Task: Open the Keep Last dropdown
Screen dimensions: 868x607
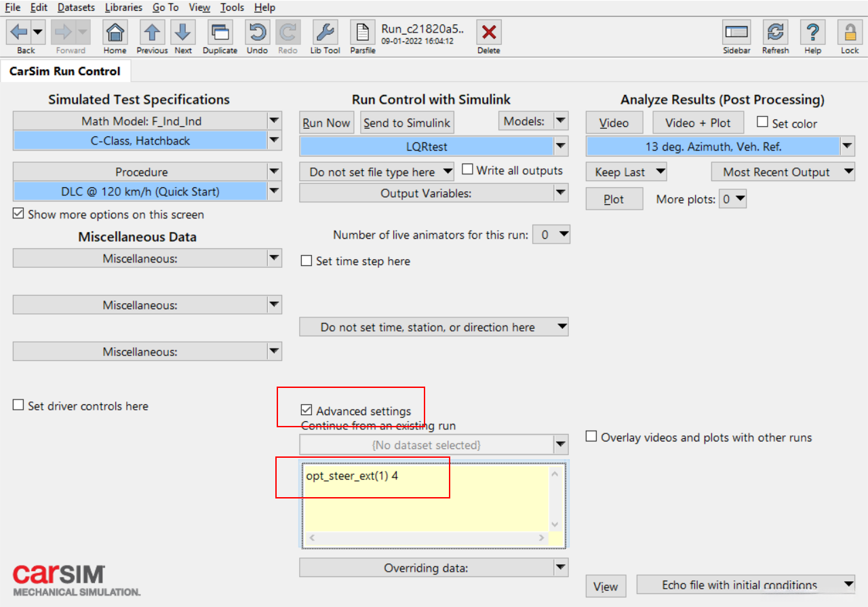Action: (627, 172)
